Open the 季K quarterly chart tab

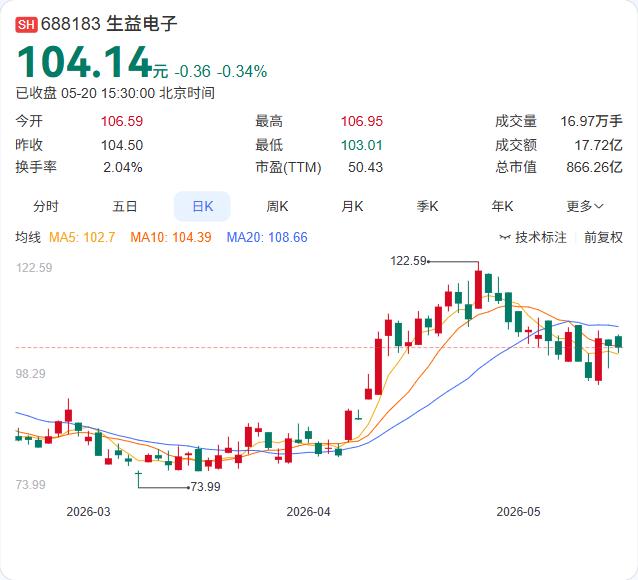pos(427,206)
